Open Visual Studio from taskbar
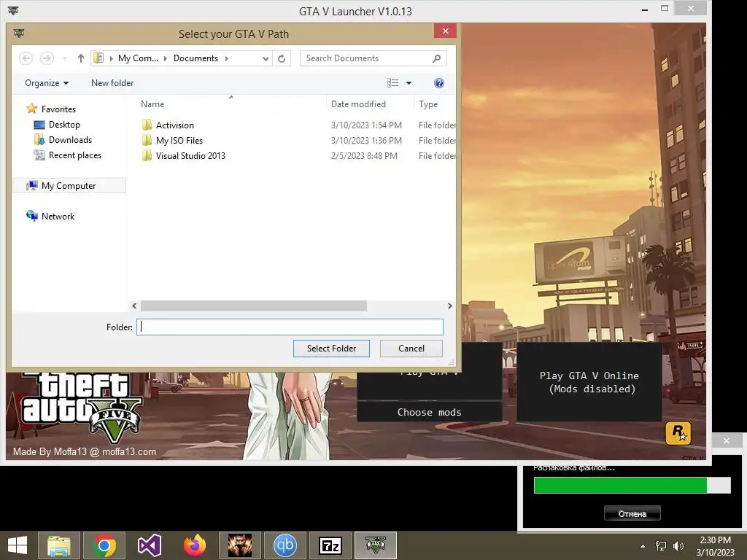747x560 pixels. pos(150,545)
